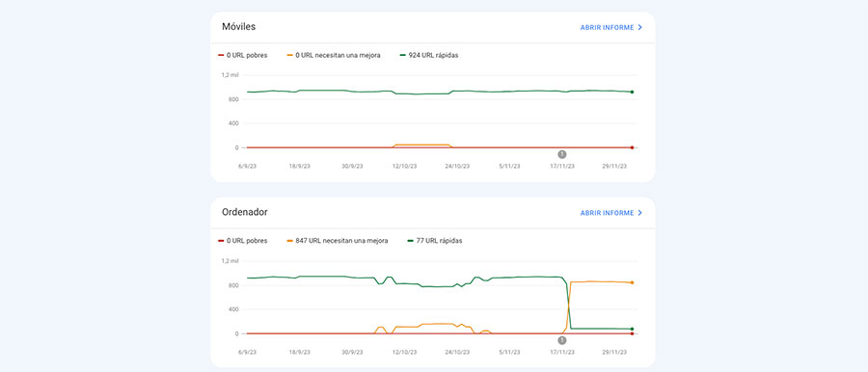Click chevron arrow beside Ordenador ABRIR INFORME

click(640, 213)
